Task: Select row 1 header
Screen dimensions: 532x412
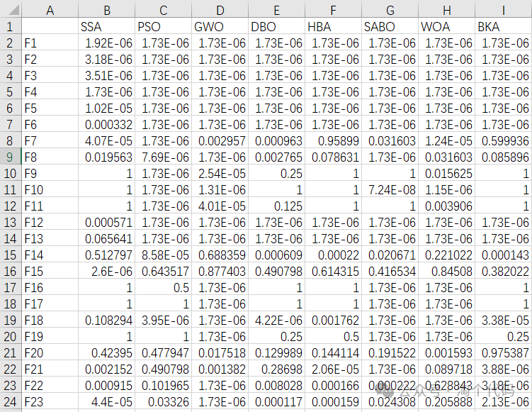Action: click(x=10, y=26)
